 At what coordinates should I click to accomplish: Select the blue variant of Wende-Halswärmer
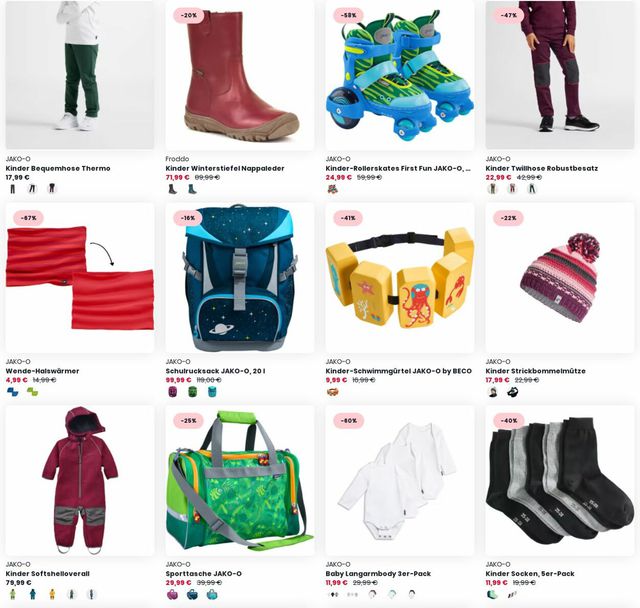coord(13,392)
